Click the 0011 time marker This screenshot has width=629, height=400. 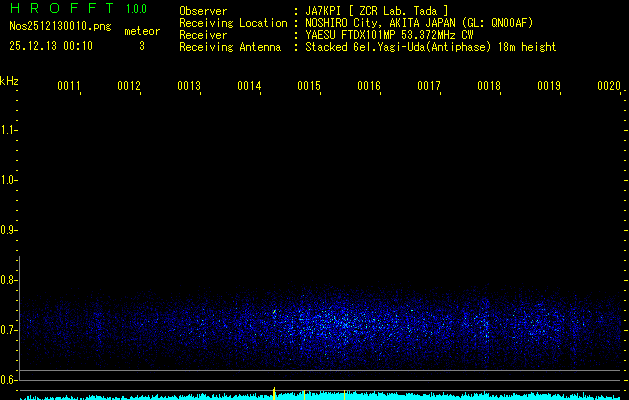point(68,86)
